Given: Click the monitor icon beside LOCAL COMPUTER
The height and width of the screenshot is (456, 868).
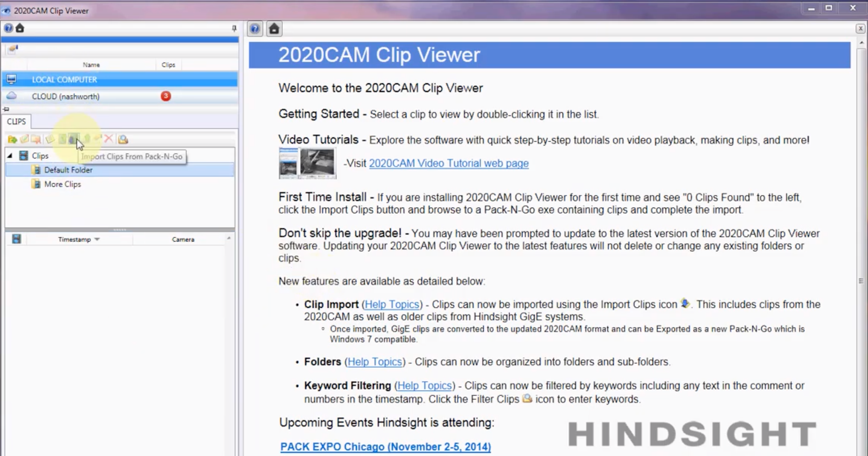Looking at the screenshot, I should [12, 79].
